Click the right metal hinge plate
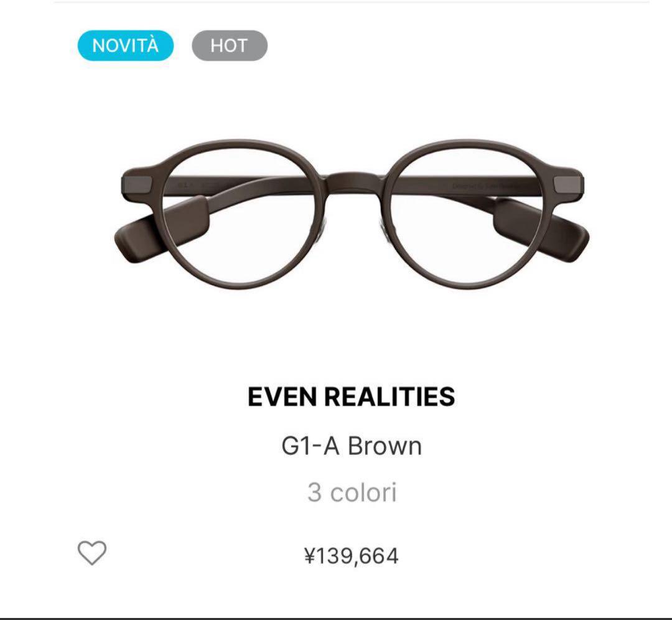 pyautogui.click(x=569, y=184)
